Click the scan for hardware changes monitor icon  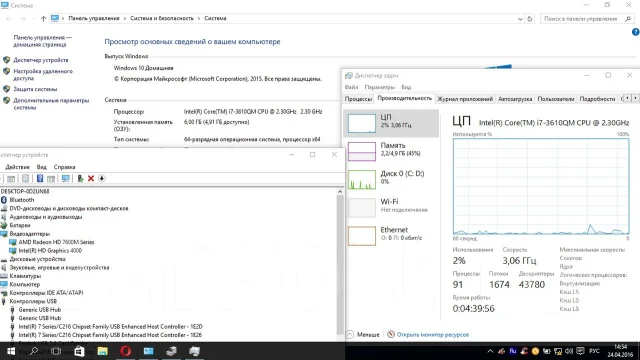(65, 178)
